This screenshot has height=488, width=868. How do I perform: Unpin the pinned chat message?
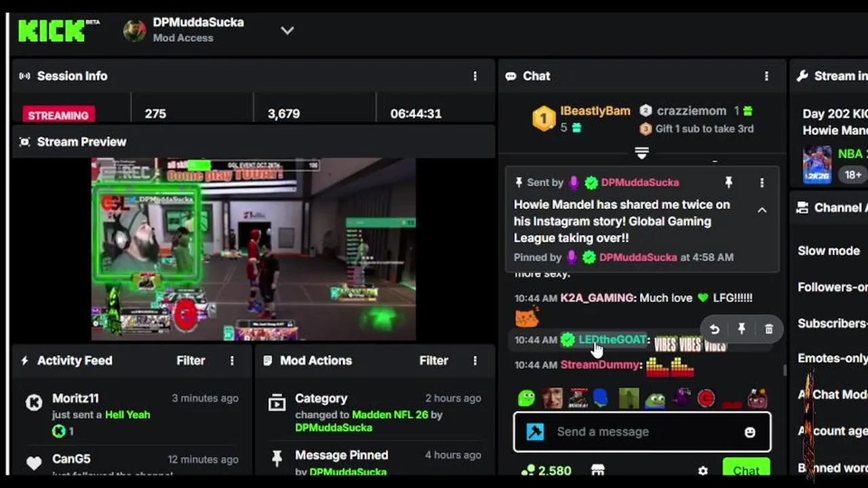click(x=728, y=182)
